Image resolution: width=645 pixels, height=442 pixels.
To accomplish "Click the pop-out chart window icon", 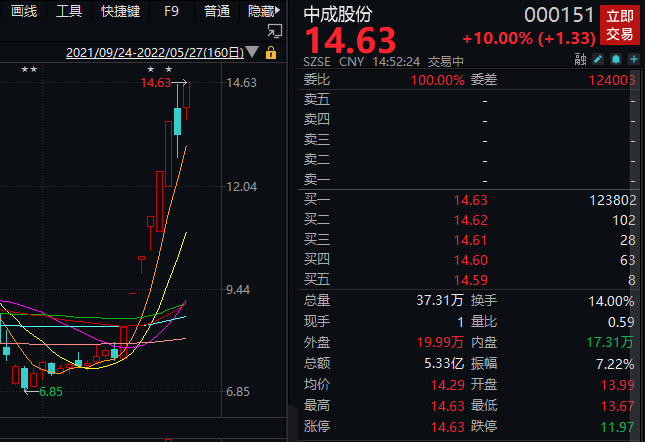I will [x=274, y=31].
